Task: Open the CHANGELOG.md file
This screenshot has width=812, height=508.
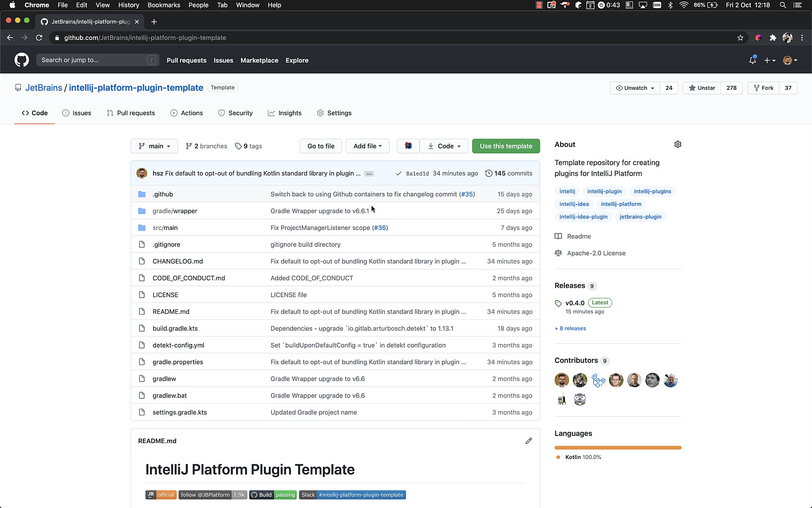Action: click(x=178, y=261)
